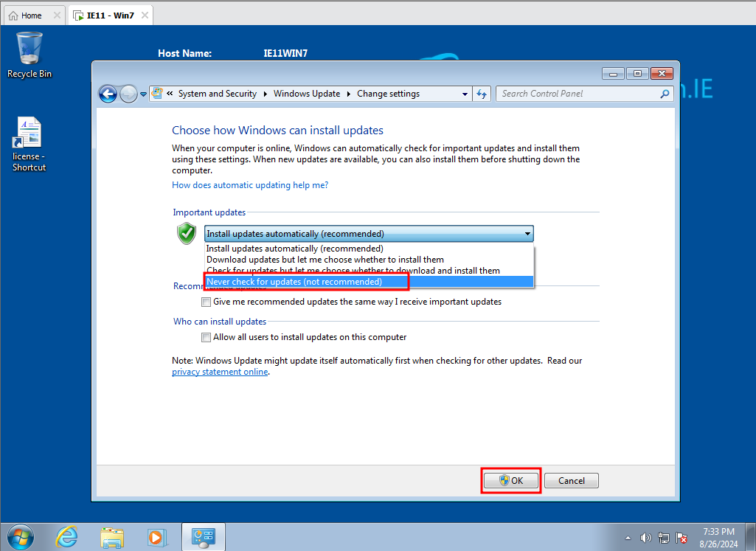Select Never check for updates option
This screenshot has width=756, height=551.
tap(370, 282)
